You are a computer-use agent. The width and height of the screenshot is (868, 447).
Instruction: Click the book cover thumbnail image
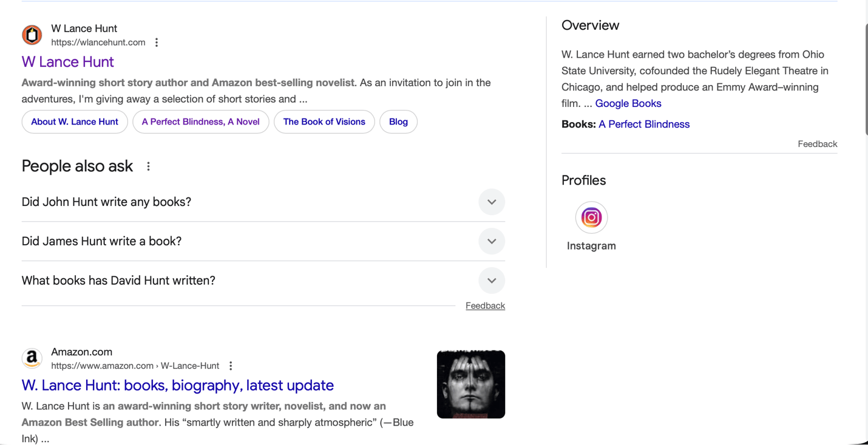tap(470, 384)
